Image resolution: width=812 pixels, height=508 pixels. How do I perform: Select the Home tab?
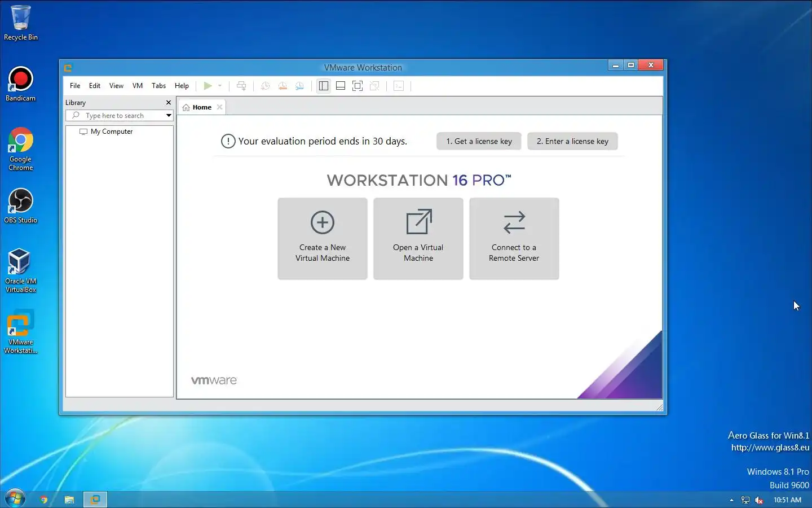point(202,107)
